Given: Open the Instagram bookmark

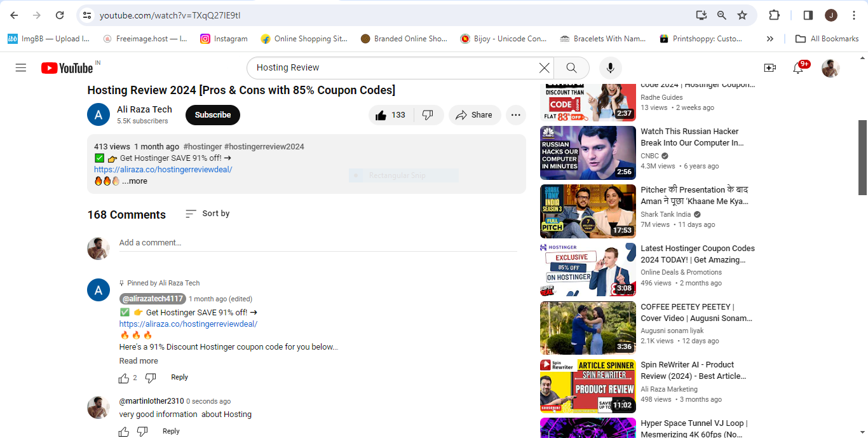Looking at the screenshot, I should click(x=224, y=39).
